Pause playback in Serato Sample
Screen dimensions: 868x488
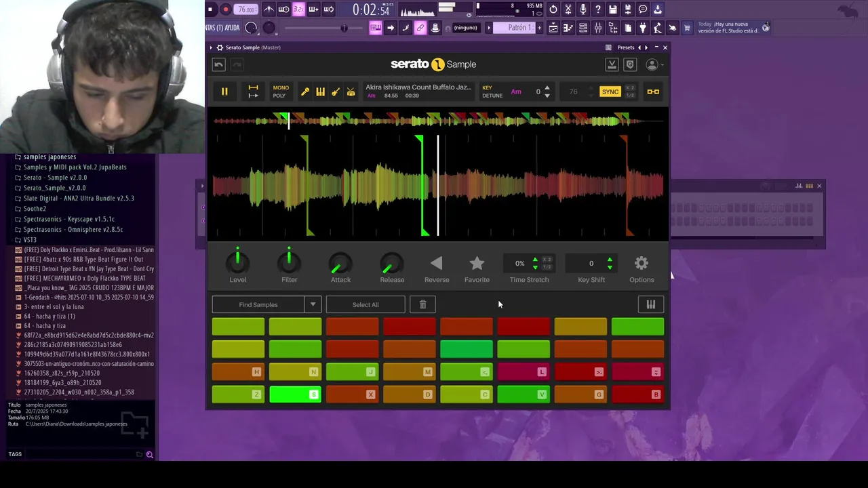pyautogui.click(x=224, y=91)
